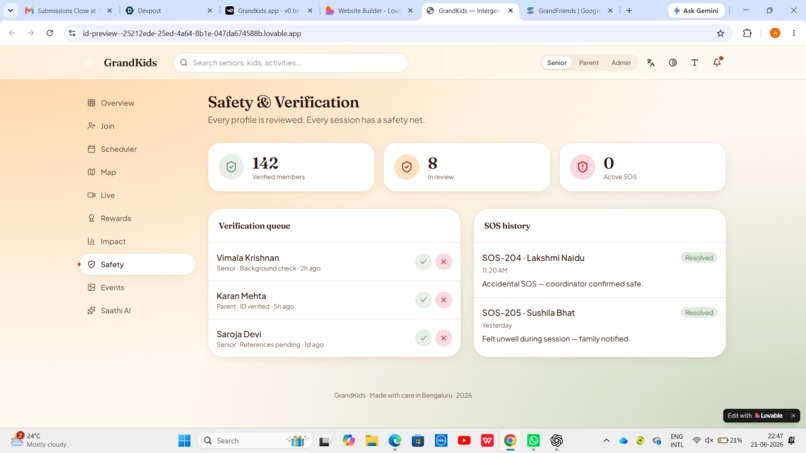The image size is (806, 453).
Task: Select the Karan Mehta name
Action: [x=241, y=296]
